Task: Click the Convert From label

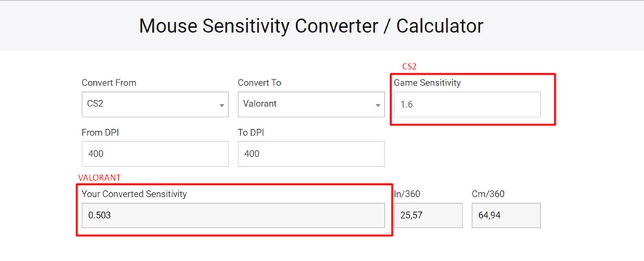Action: [108, 83]
